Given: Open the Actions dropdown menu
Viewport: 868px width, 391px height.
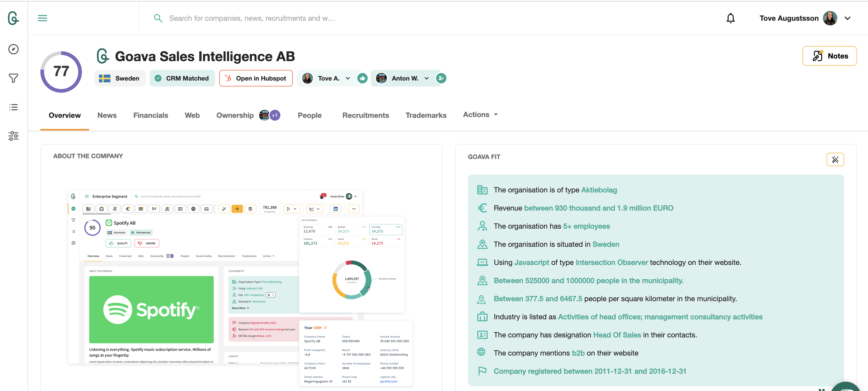Looking at the screenshot, I should [x=480, y=115].
